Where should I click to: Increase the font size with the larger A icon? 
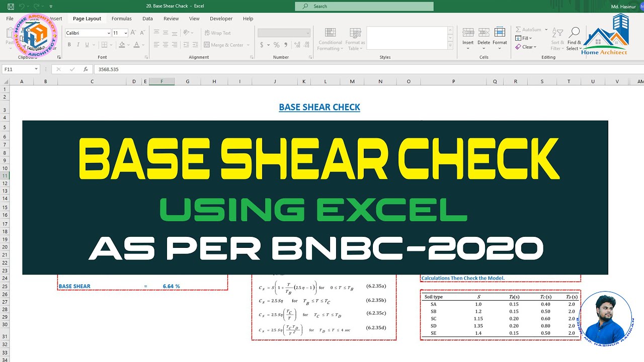[133, 33]
